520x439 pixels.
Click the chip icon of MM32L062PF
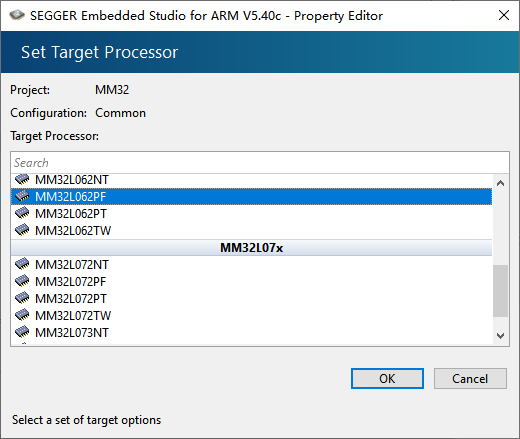point(22,196)
